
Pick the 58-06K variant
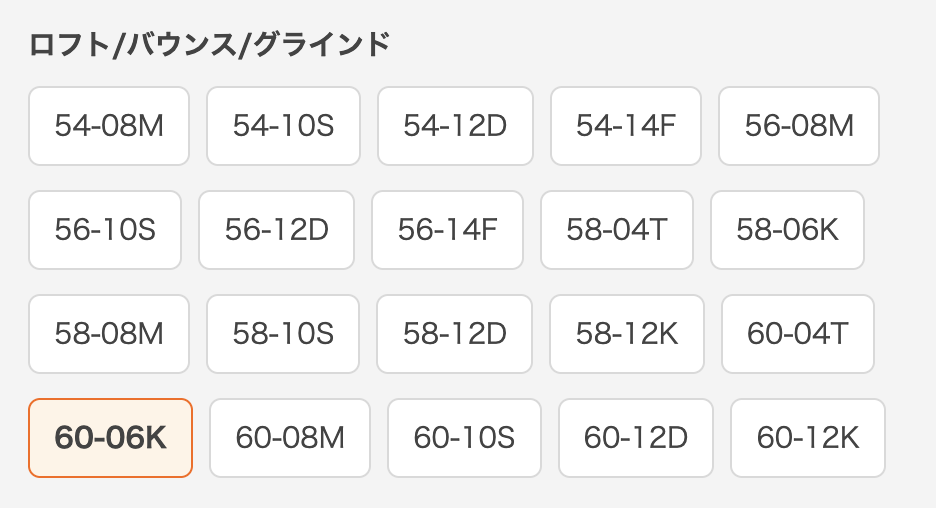click(787, 230)
